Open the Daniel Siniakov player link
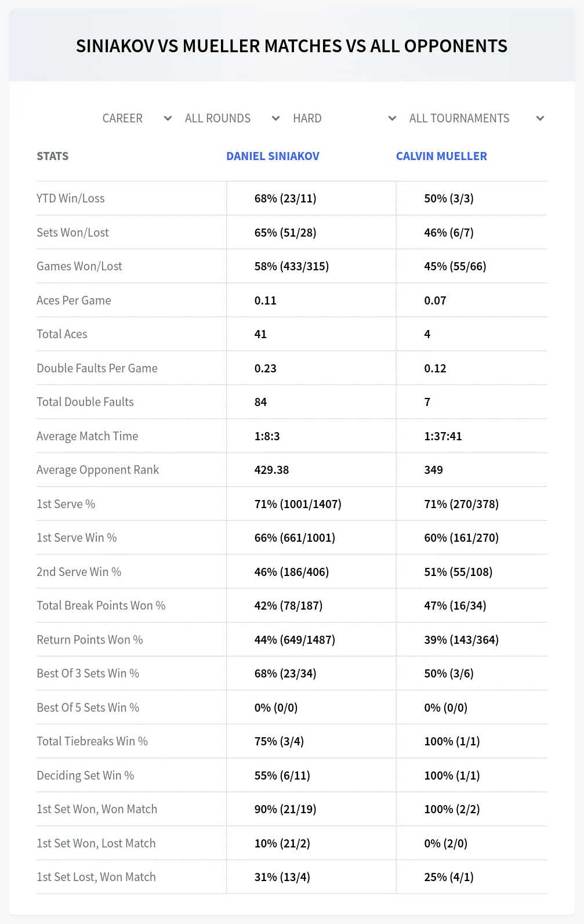Viewport: 584px width, 924px height. click(x=273, y=156)
